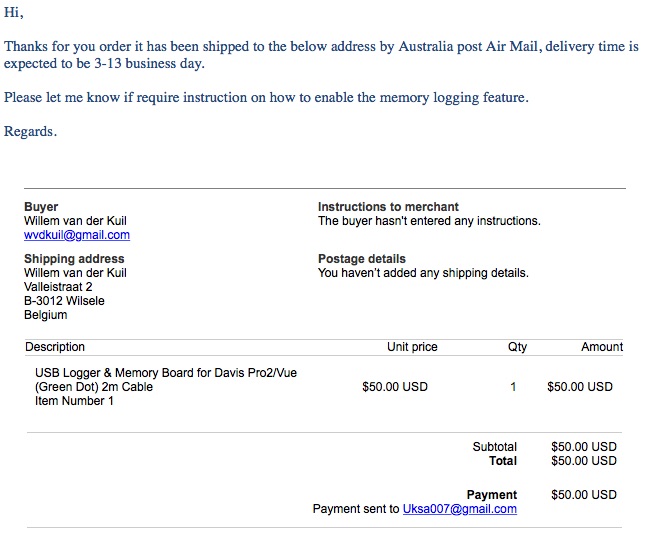Select the 'Qty' column header
Screen dimensions: 650x537
pyautogui.click(x=517, y=347)
